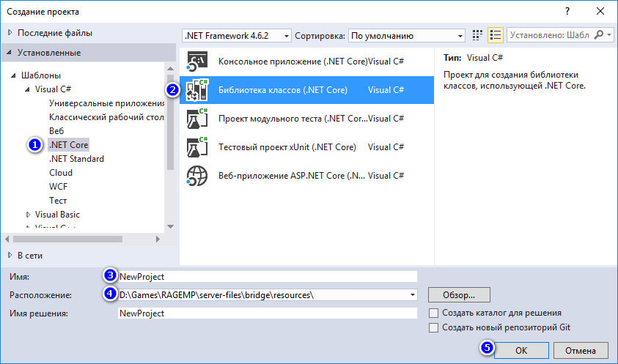
Task: Open the Сортировка По умолчанию dropdown
Action: (x=406, y=36)
